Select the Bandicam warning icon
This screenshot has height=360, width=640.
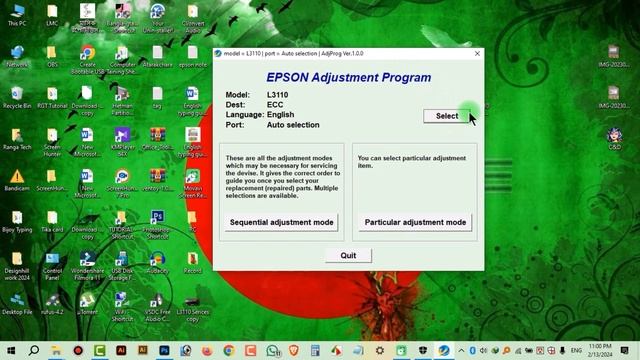17,180
